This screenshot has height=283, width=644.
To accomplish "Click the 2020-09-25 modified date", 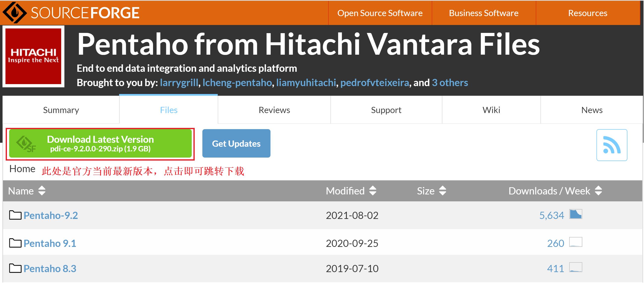I will [352, 243].
